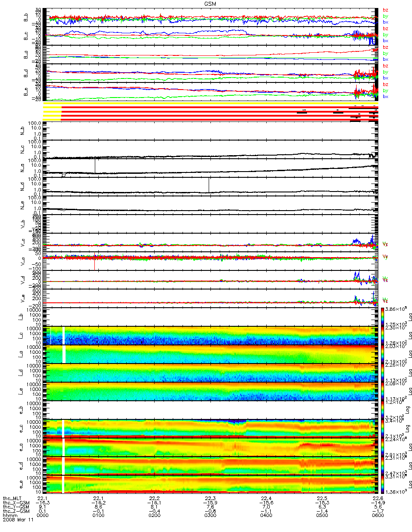Click the Y-GSM value 7.0
412x532 pixels.
point(266,507)
